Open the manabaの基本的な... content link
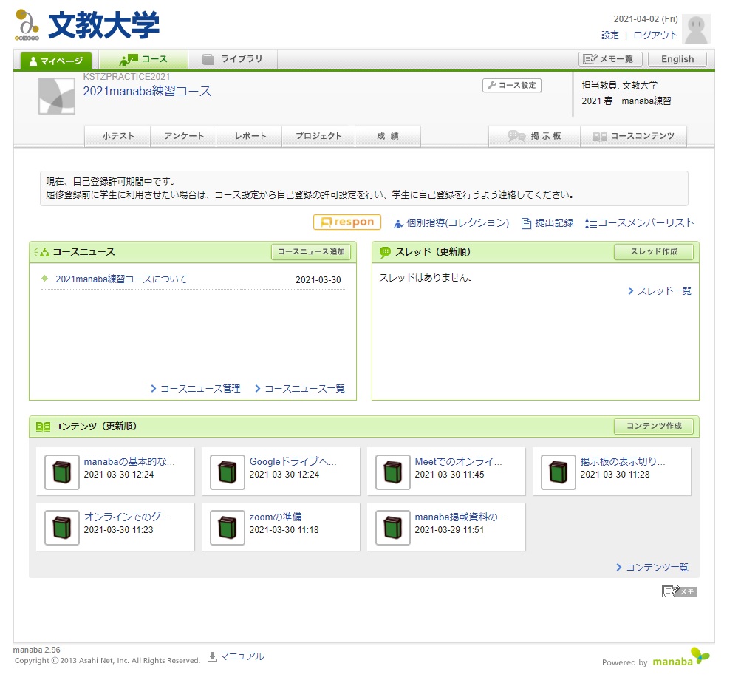 click(x=129, y=462)
